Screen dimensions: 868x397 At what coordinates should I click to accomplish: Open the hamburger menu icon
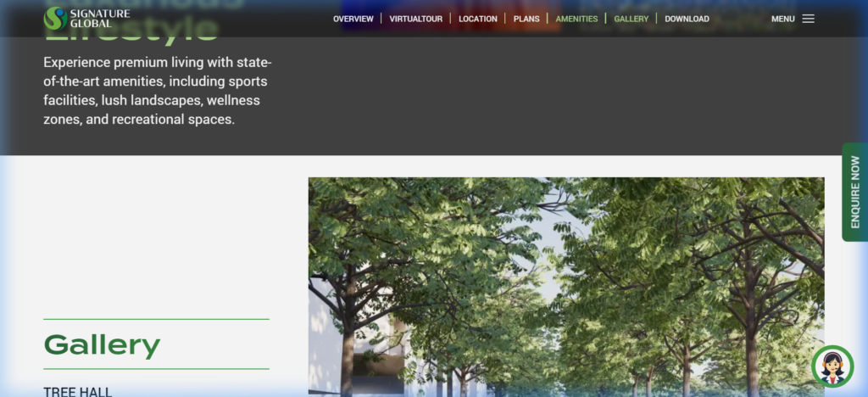pos(808,19)
